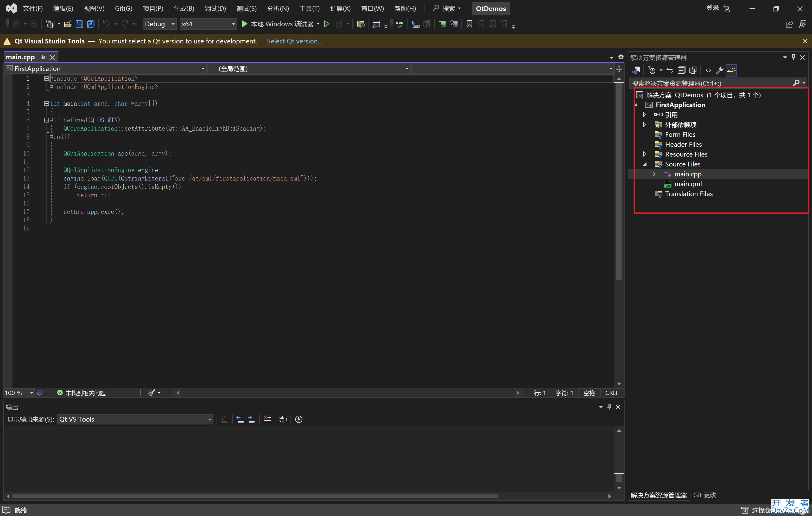
Task: Open the 扩展(X) menu
Action: tap(340, 8)
